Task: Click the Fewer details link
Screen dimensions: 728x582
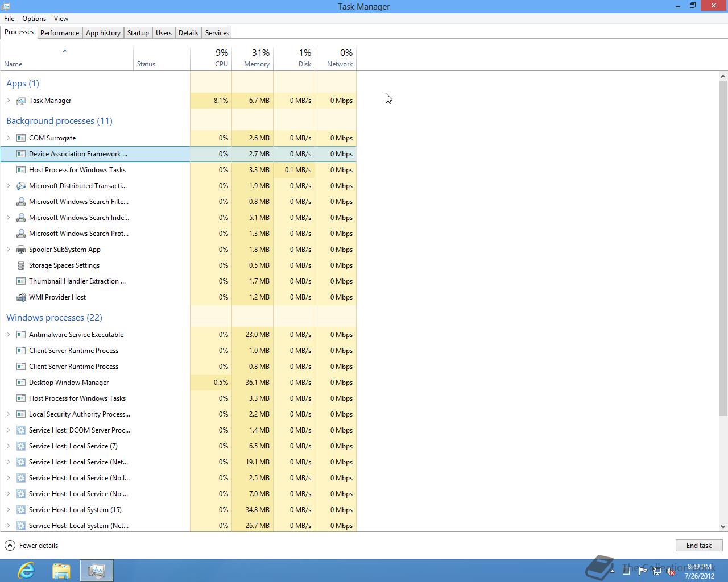Action: [39, 546]
